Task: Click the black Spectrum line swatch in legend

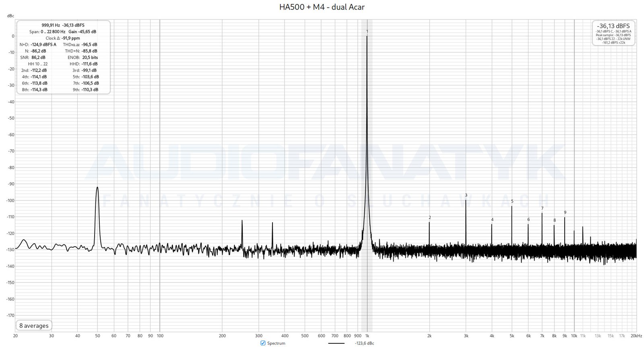Action: tap(336, 343)
